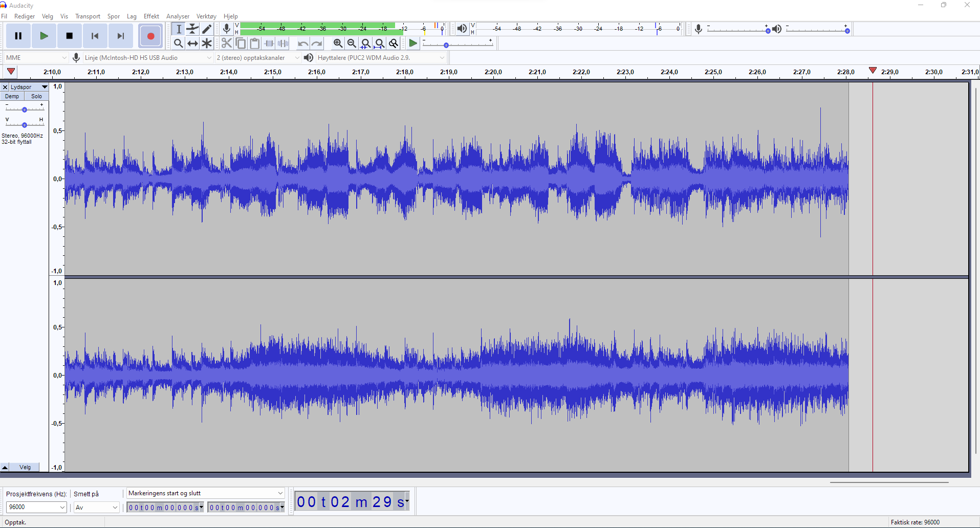Image resolution: width=980 pixels, height=528 pixels.
Task: Click the recording position marker on timeline
Action: [x=873, y=70]
